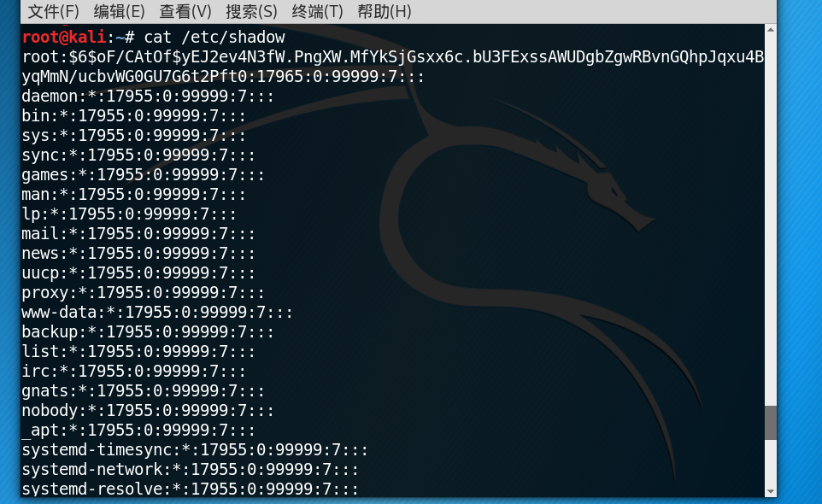Open the 查看(V) menu
This screenshot has width=822, height=504.
click(185, 11)
